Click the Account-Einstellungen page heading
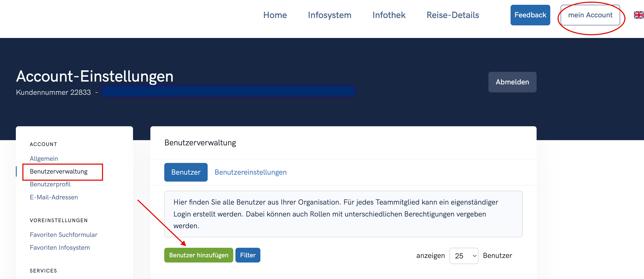 point(95,76)
